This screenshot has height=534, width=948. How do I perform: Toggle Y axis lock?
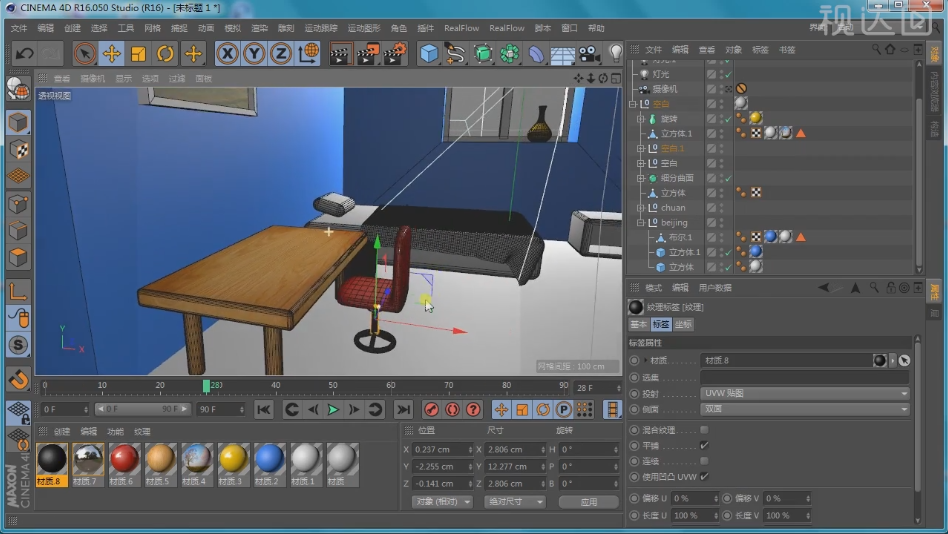pyautogui.click(x=254, y=54)
